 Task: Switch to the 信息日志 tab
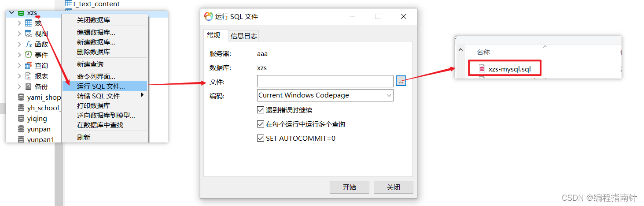[x=243, y=36]
